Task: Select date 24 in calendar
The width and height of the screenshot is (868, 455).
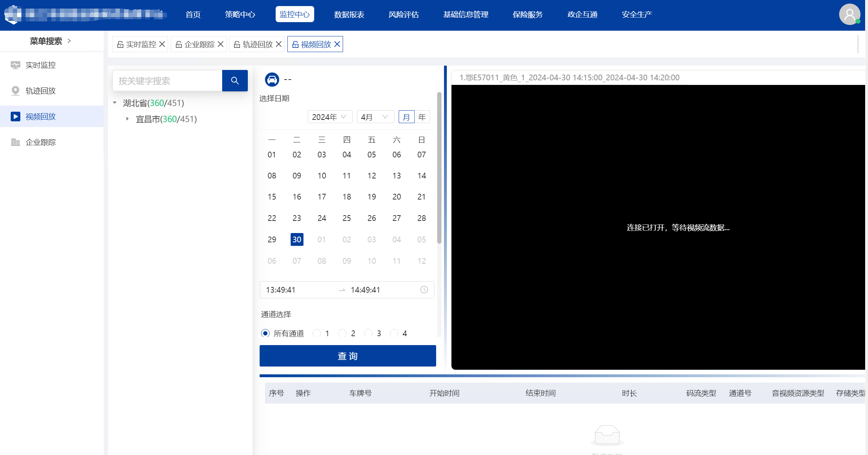Action: coord(322,218)
